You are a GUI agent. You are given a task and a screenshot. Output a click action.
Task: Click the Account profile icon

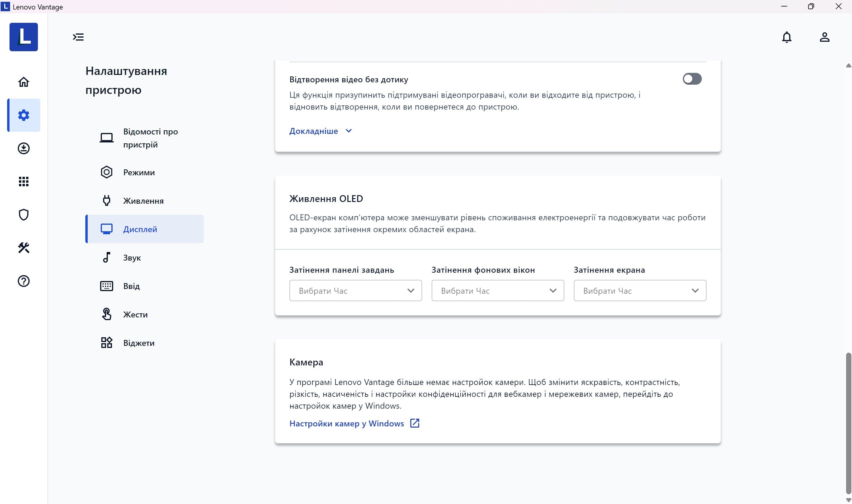point(824,37)
